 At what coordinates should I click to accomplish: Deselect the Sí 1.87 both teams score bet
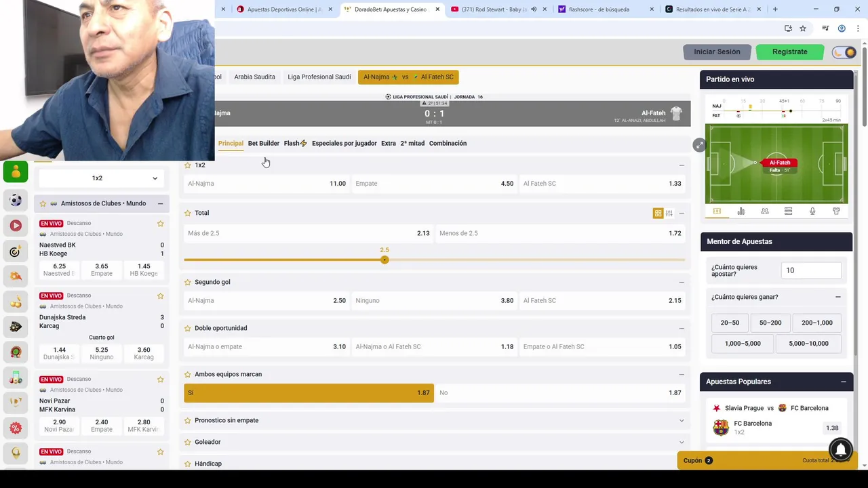pyautogui.click(x=309, y=393)
